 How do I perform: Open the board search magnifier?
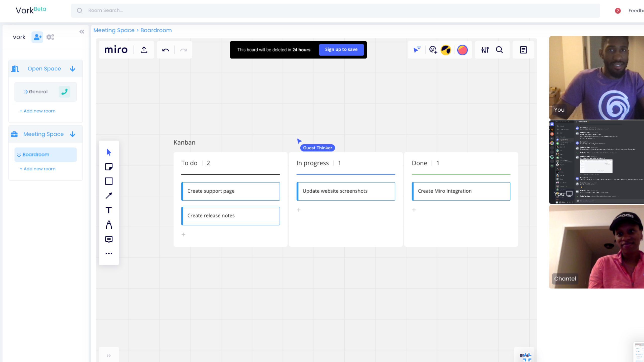pos(499,50)
